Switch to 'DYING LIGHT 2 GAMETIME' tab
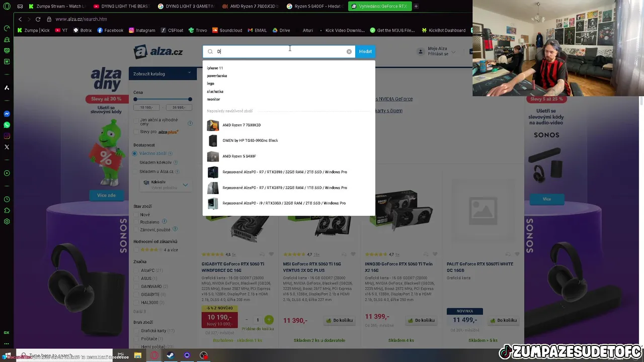Image resolution: width=644 pixels, height=362 pixels. click(x=187, y=6)
